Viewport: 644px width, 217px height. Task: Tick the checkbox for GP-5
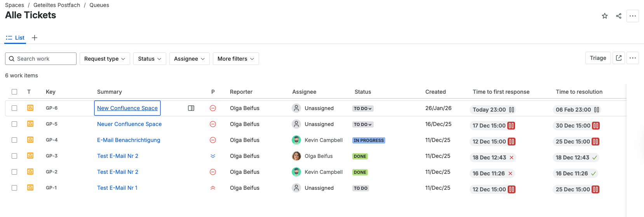14,124
